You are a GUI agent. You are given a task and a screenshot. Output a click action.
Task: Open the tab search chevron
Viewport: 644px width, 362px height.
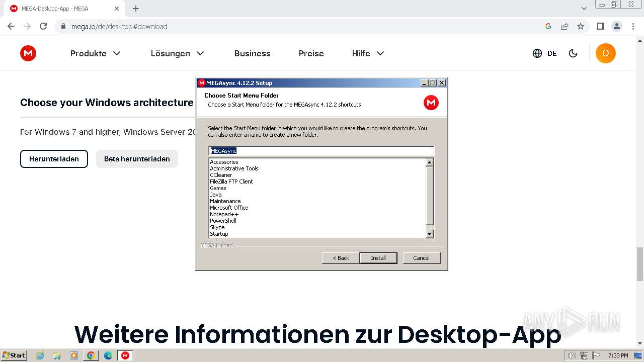tap(584, 9)
